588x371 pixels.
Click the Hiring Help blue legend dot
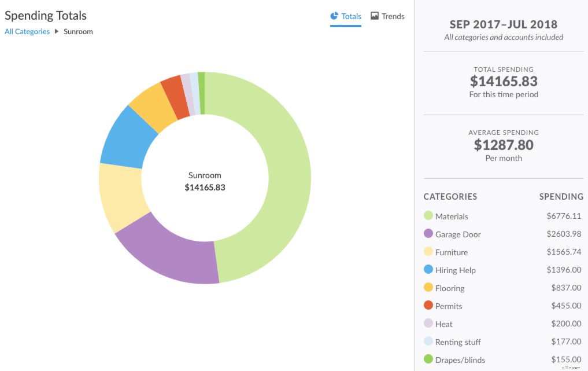click(x=428, y=270)
